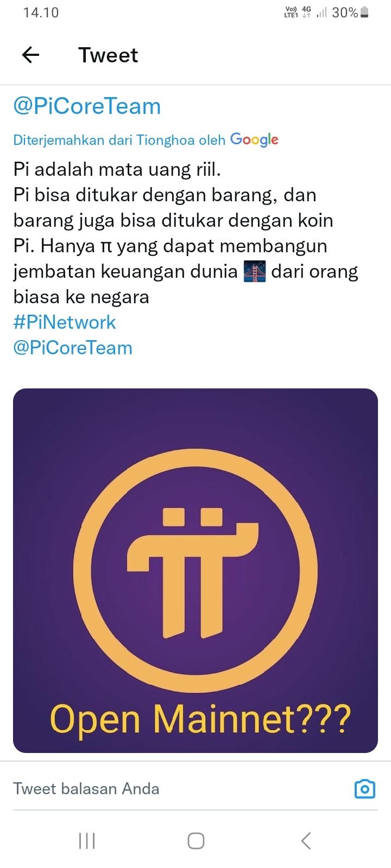Tap the battery icon in status bar
This screenshot has width=391, height=868.
(x=364, y=12)
